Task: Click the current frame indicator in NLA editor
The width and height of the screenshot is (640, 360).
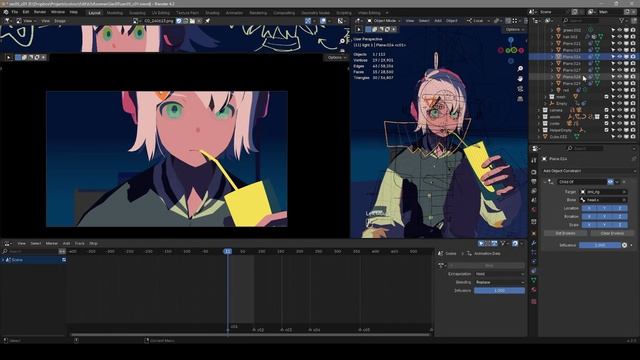Action: click(x=227, y=251)
